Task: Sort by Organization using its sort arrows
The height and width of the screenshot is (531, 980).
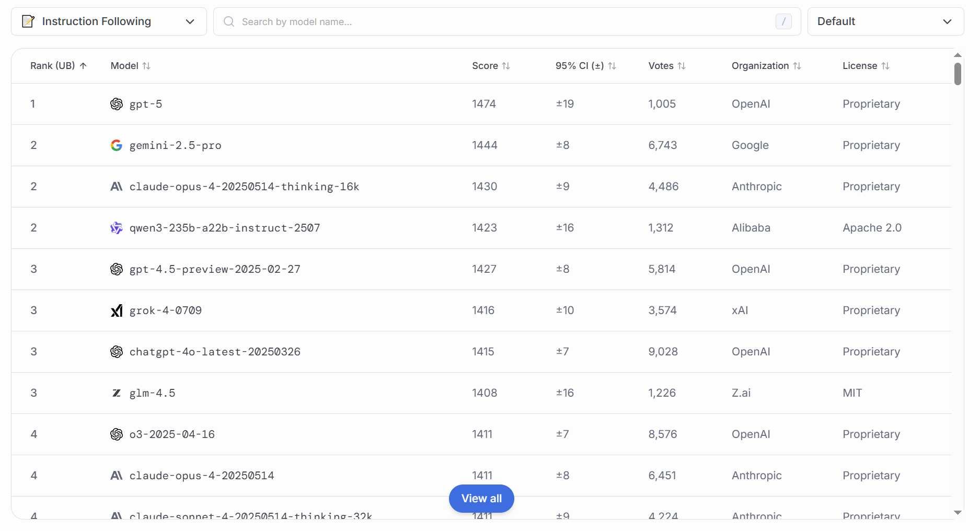Action: (797, 66)
